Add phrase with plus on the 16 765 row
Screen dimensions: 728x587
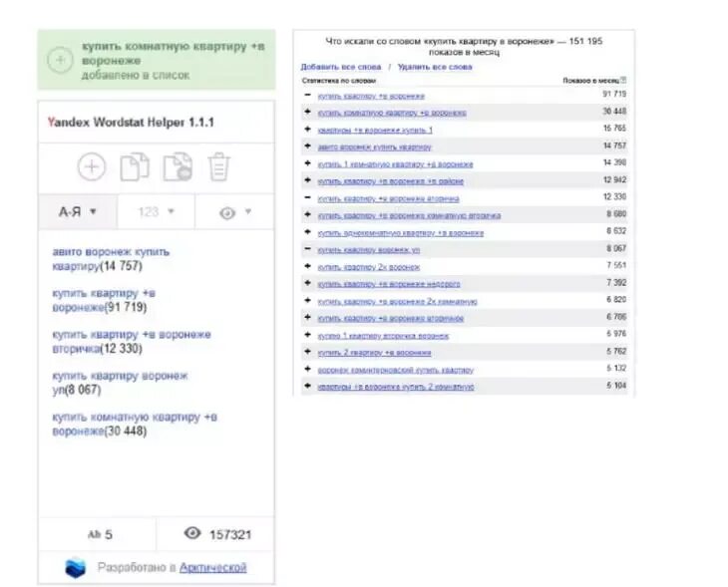(x=307, y=129)
